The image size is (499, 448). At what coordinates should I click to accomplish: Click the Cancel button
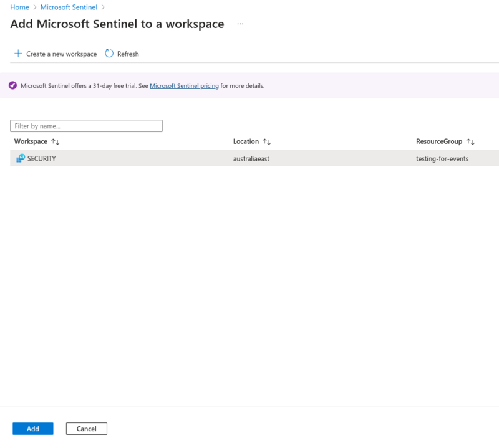click(x=87, y=429)
